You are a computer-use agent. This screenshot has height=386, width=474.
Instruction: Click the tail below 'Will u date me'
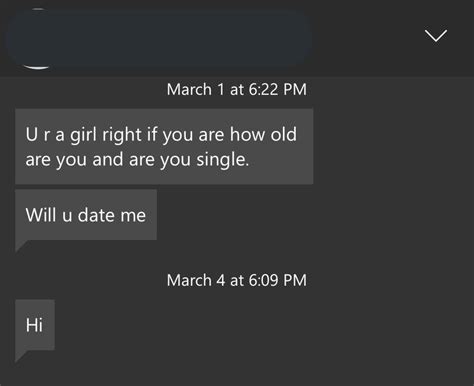tap(21, 246)
